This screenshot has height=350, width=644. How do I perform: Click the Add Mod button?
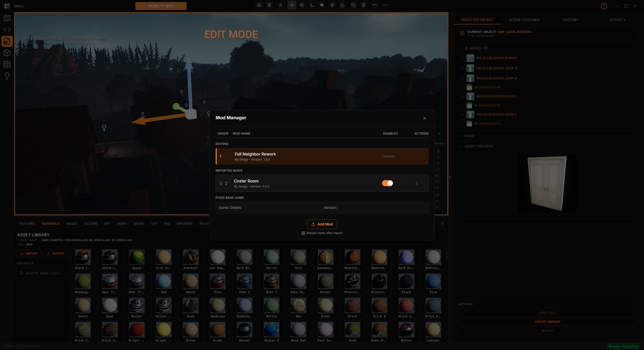tap(322, 224)
